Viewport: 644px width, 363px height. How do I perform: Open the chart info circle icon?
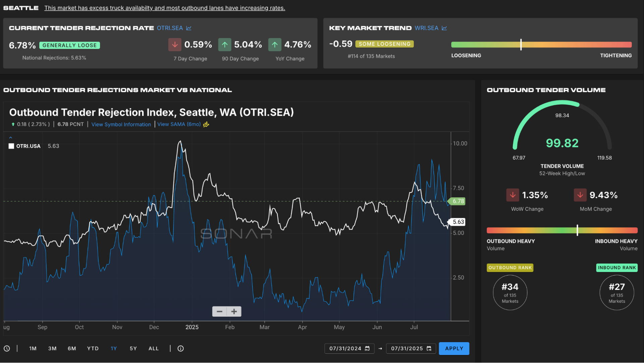pos(180,349)
